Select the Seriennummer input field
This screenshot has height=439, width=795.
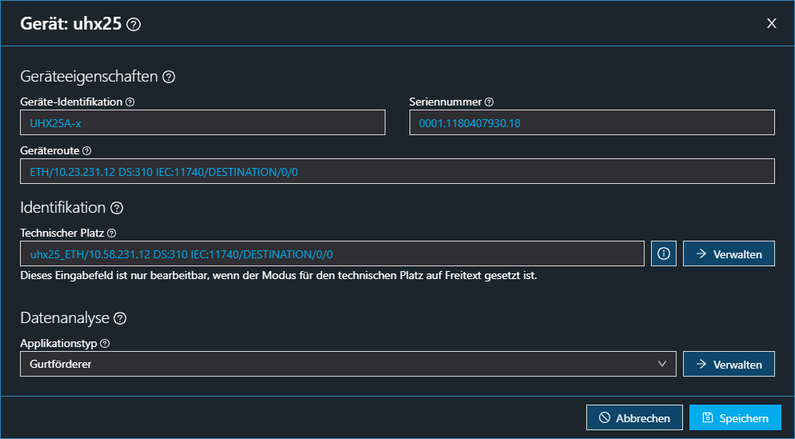coord(592,122)
